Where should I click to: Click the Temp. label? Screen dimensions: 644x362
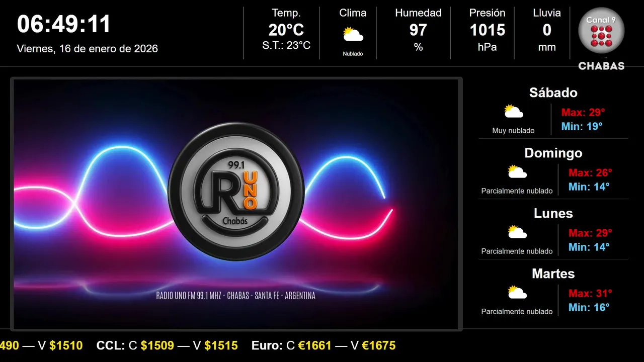pos(286,13)
